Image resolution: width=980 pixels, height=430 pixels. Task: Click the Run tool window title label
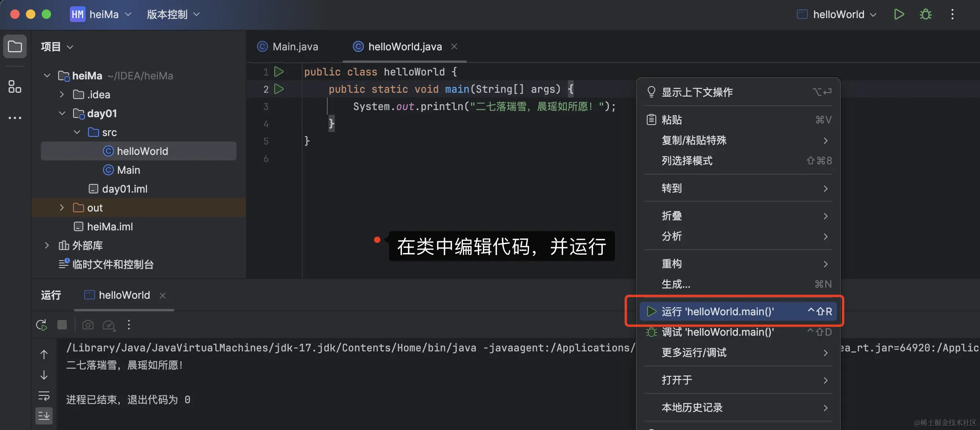(x=51, y=295)
